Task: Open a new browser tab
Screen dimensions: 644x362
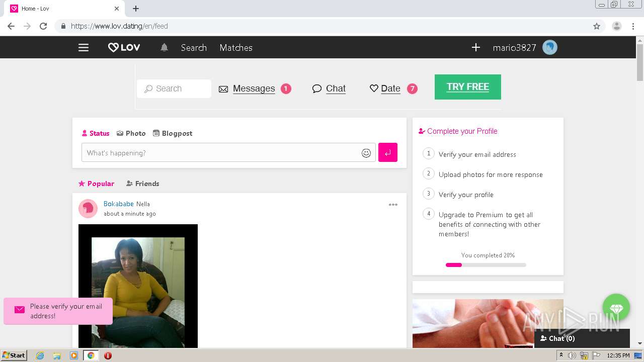Action: pyautogui.click(x=136, y=9)
